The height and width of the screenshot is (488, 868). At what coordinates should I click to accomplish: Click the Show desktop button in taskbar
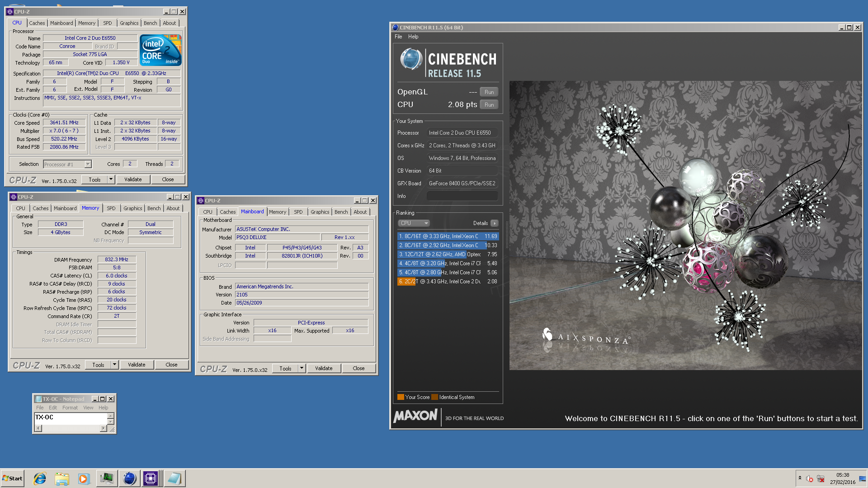(x=863, y=479)
